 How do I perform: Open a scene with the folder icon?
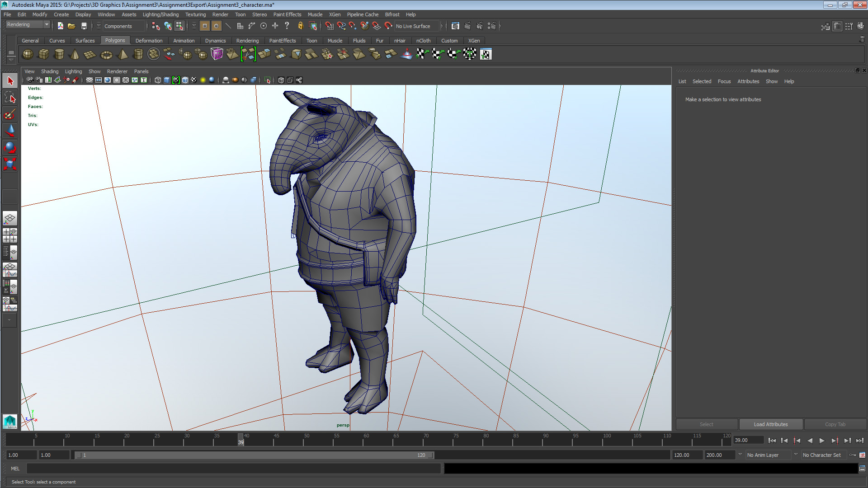[71, 26]
